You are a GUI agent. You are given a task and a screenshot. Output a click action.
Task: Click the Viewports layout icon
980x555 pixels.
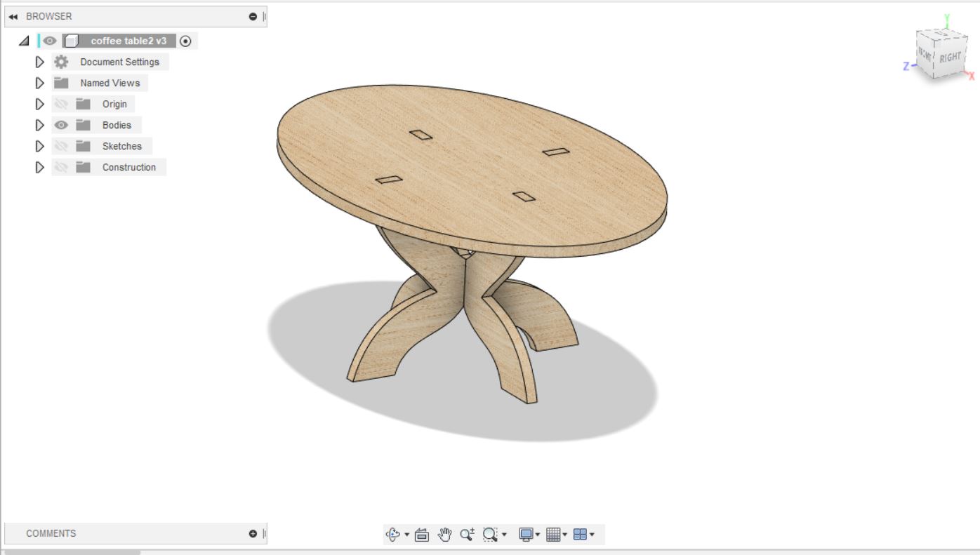pos(580,535)
